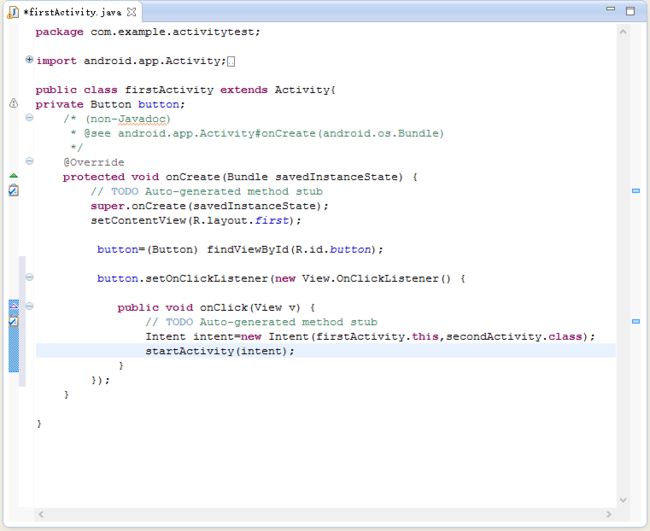Image resolution: width=650 pixels, height=531 pixels.
Task: Collapse the non-Javadoc comment block
Action: 29,118
